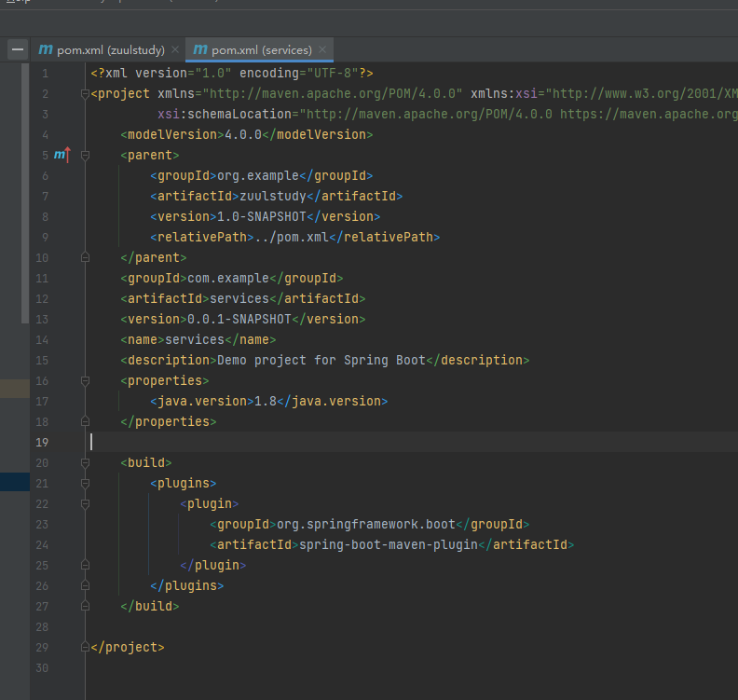This screenshot has height=700, width=738.
Task: Click fold end marker at closing plugin tag
Action: coord(85,566)
